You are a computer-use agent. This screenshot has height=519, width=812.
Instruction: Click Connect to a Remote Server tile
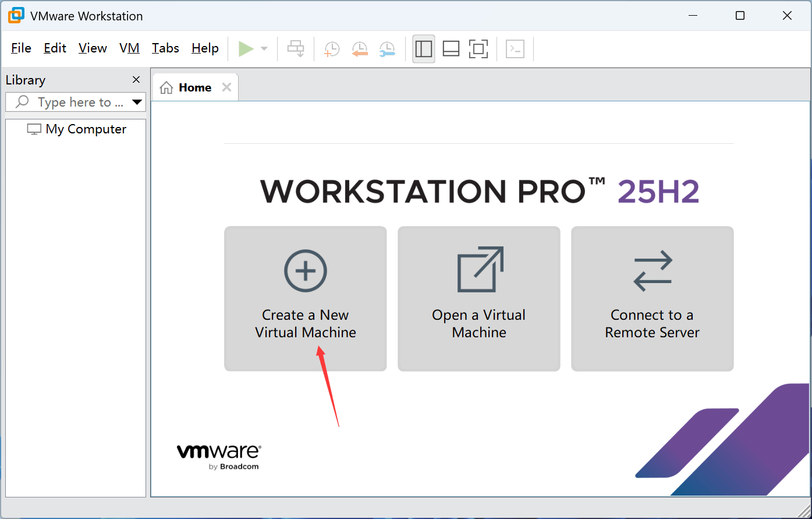click(x=652, y=299)
